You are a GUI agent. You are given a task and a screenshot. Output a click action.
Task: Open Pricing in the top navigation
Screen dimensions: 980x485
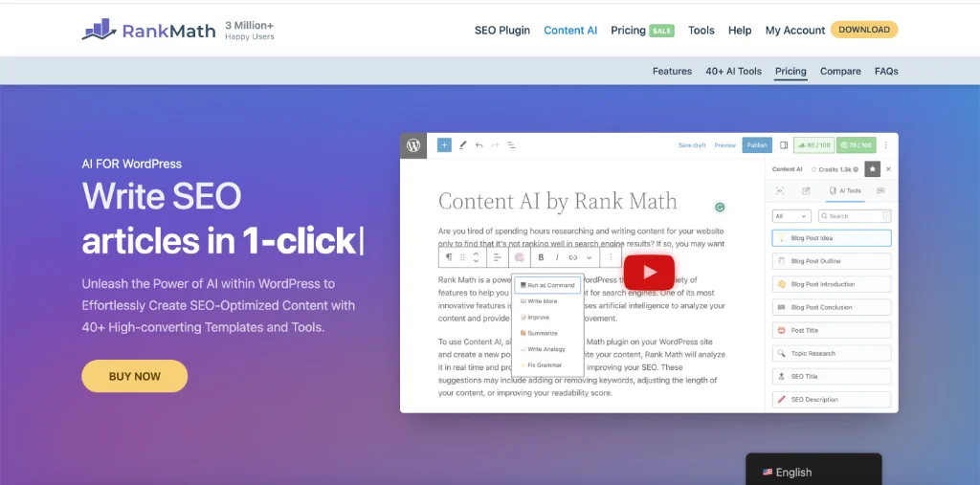click(x=628, y=30)
